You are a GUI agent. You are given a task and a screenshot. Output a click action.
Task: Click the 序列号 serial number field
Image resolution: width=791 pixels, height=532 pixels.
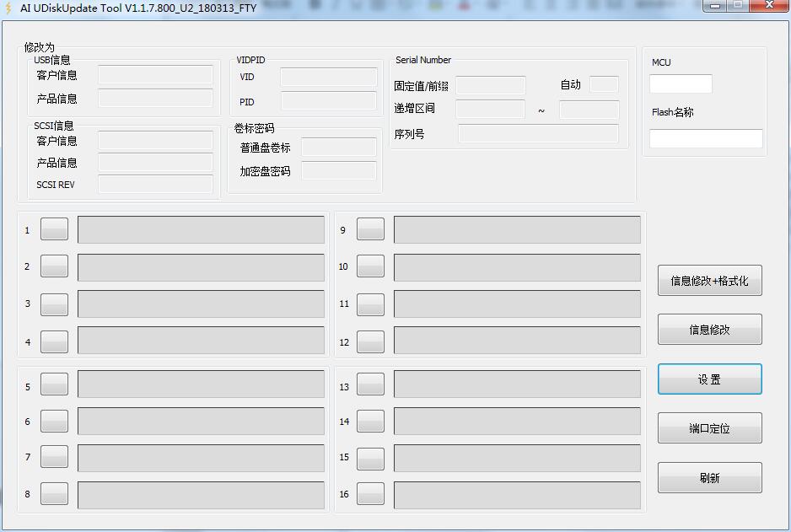pos(538,134)
